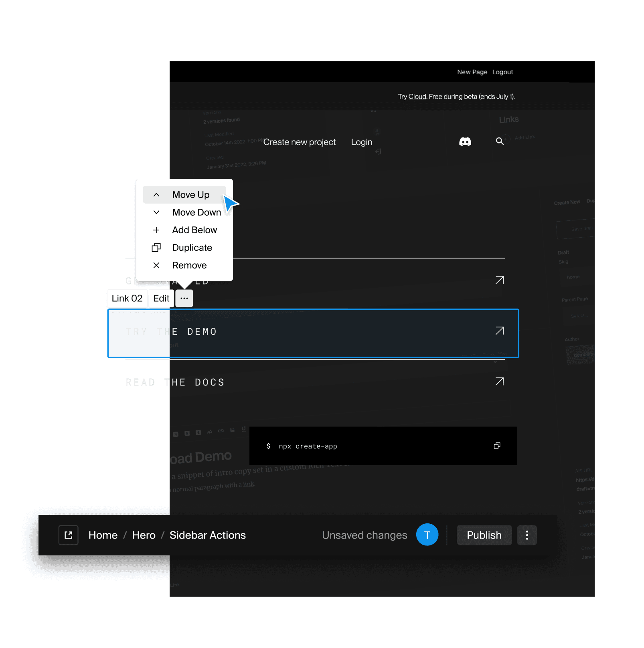The height and width of the screenshot is (648, 644).
Task: Open the Get Started row arrow icon
Action: click(x=500, y=280)
